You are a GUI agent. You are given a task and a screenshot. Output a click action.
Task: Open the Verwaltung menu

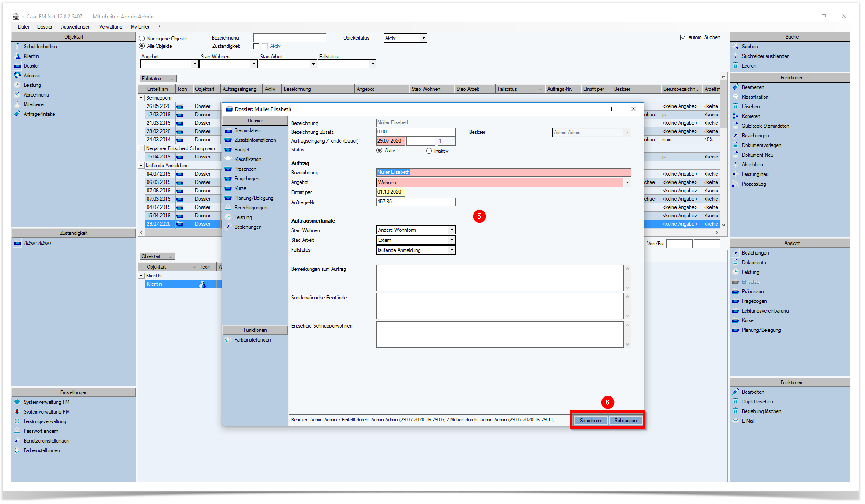tap(111, 27)
